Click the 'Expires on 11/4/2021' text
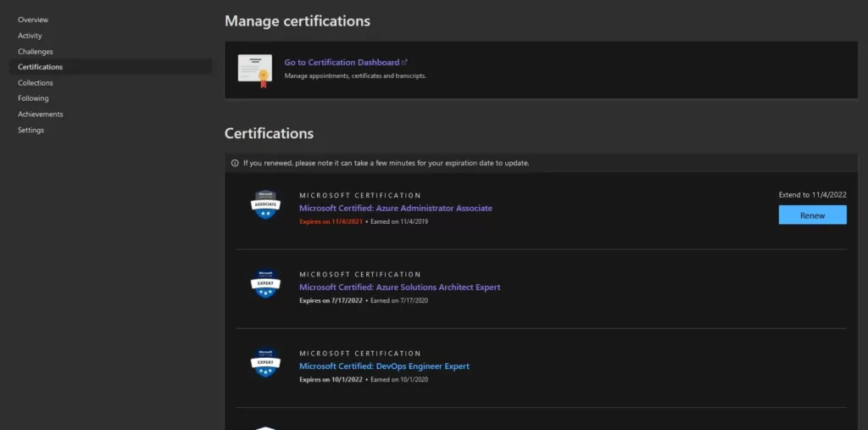This screenshot has width=868, height=430. (x=331, y=221)
